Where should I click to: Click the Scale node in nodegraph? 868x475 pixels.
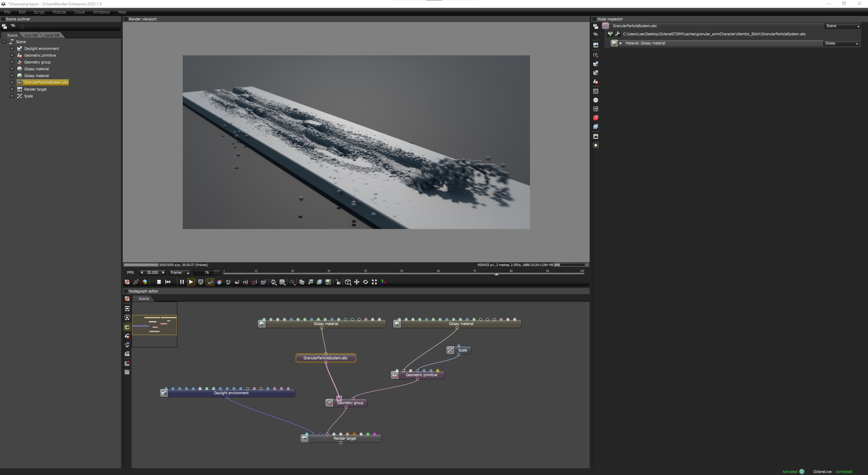[462, 350]
